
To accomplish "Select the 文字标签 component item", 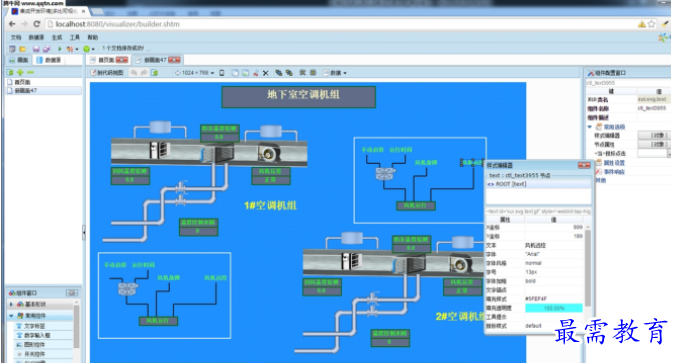I will tap(34, 326).
